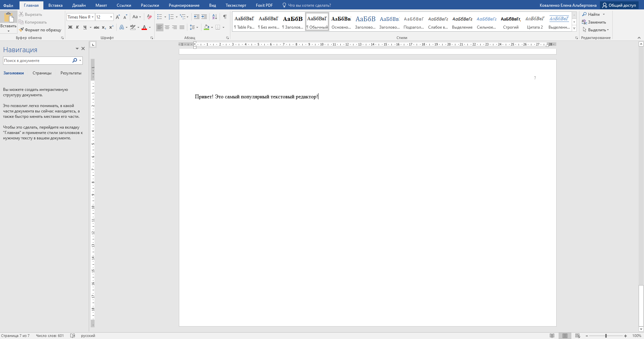Viewport: 644px width, 339px height.
Task: Click the bulleted list icon
Action: tap(160, 17)
